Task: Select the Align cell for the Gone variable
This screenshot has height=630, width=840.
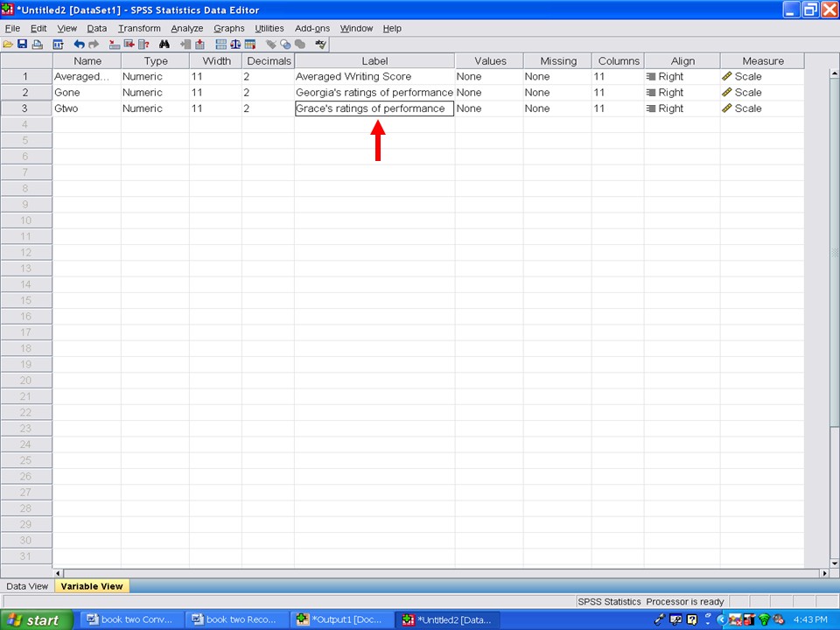Action: [x=682, y=93]
